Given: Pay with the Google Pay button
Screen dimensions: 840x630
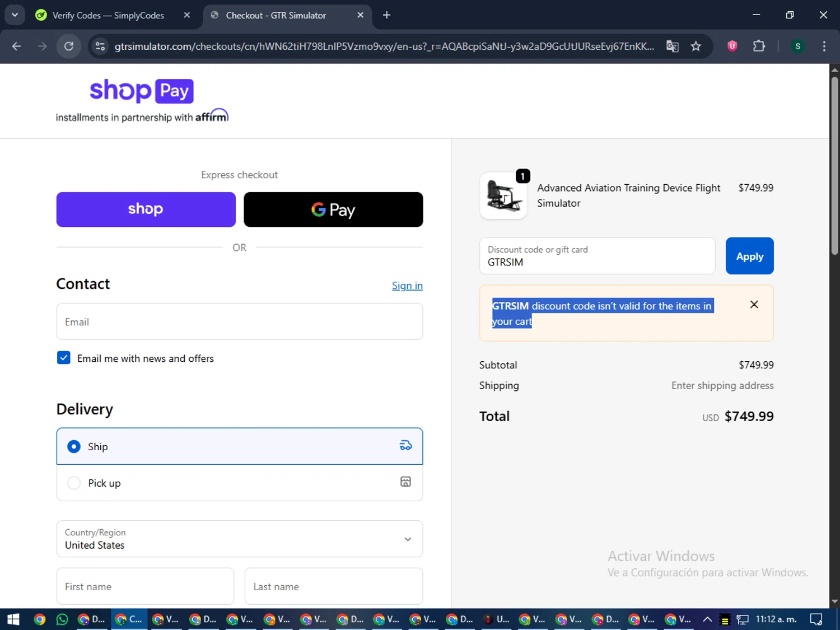Looking at the screenshot, I should pos(333,209).
